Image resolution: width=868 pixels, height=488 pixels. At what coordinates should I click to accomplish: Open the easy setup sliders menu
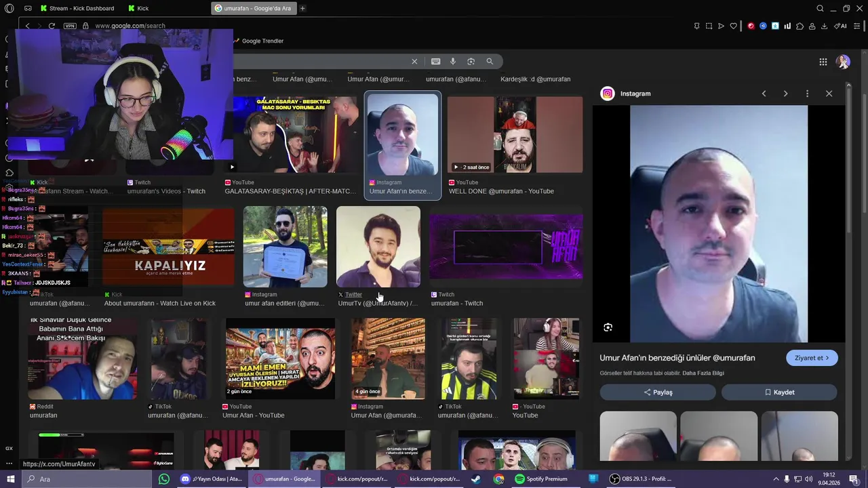coord(856,26)
